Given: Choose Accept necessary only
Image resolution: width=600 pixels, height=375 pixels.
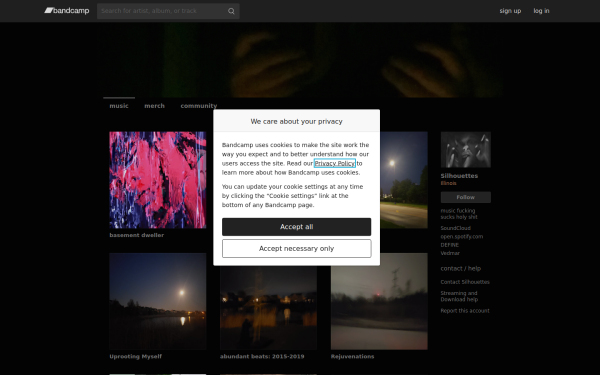Looking at the screenshot, I should (x=297, y=248).
